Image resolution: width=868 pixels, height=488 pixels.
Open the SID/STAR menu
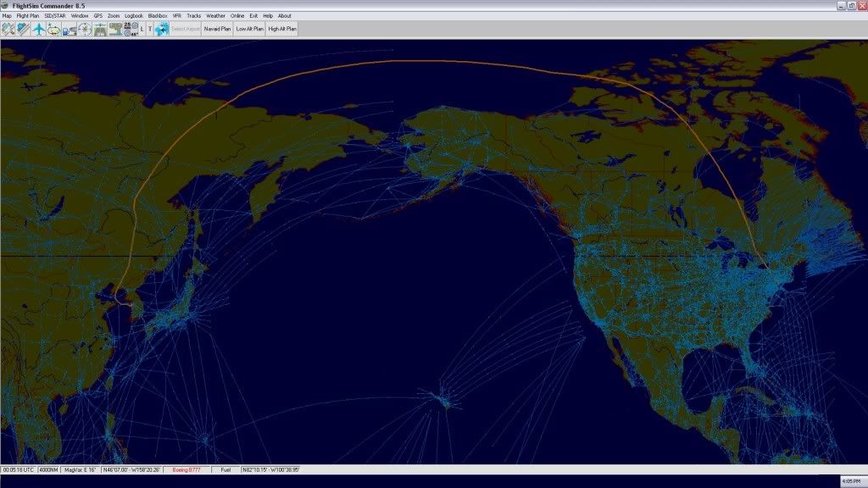click(55, 16)
